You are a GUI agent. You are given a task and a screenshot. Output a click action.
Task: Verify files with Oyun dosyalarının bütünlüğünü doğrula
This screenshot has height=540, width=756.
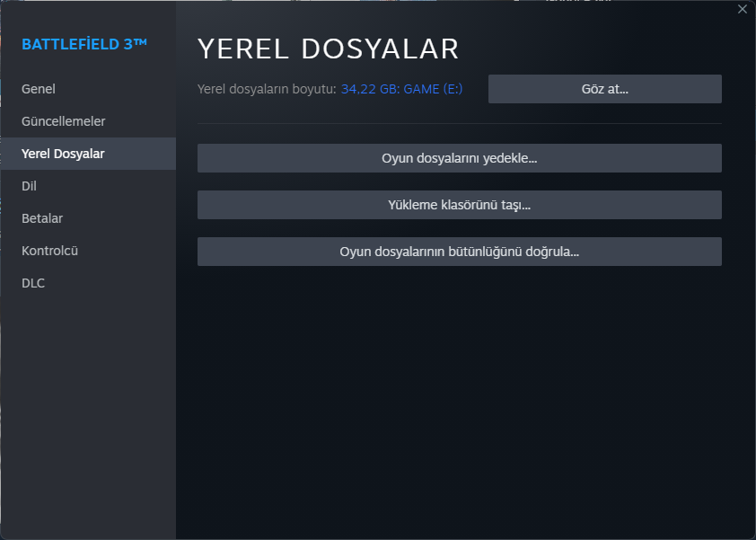460,252
